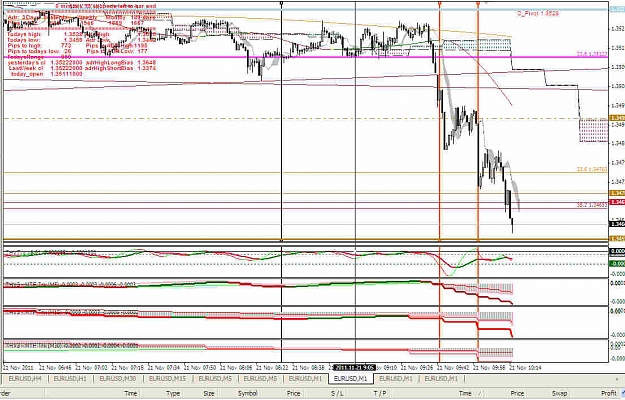
Task: Open the EURUSD,M30 chart tab
Action: tap(118, 378)
